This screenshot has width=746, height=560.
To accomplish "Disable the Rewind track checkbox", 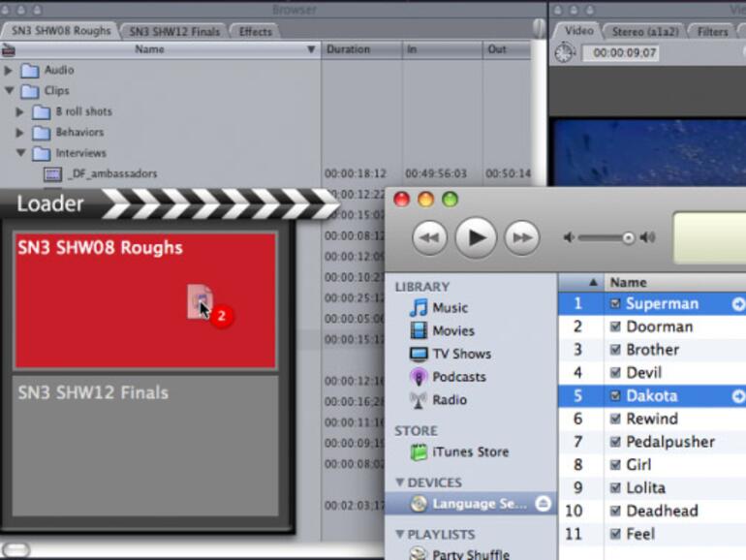I will tap(615, 420).
